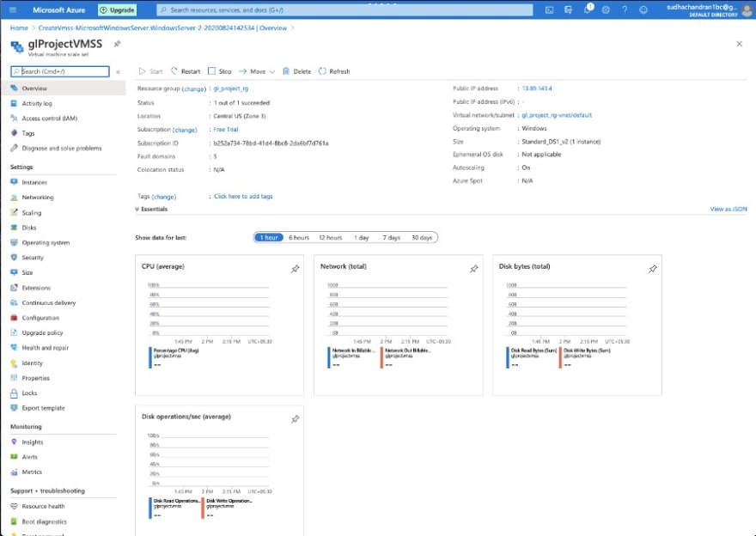Click View as JSON
The image size is (756, 536).
pos(728,210)
